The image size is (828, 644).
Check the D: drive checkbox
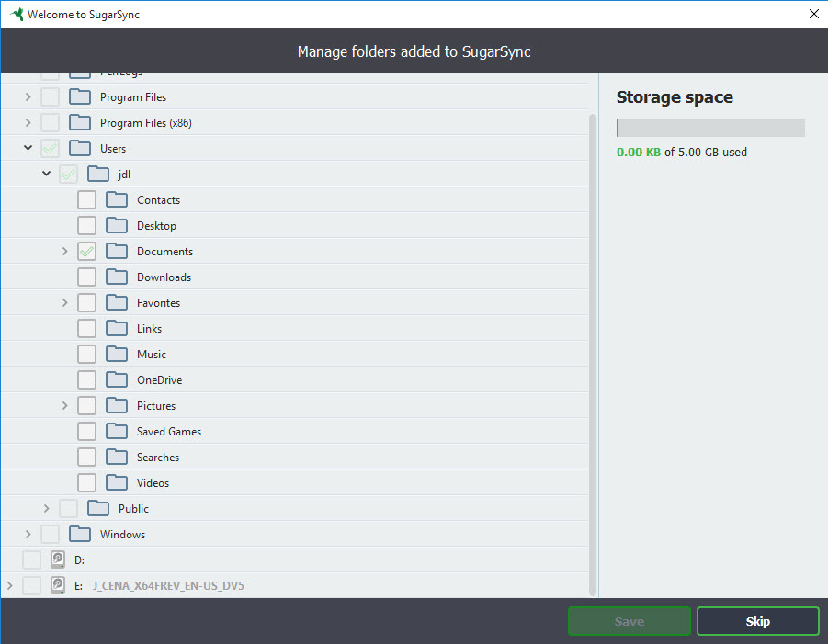[31, 560]
